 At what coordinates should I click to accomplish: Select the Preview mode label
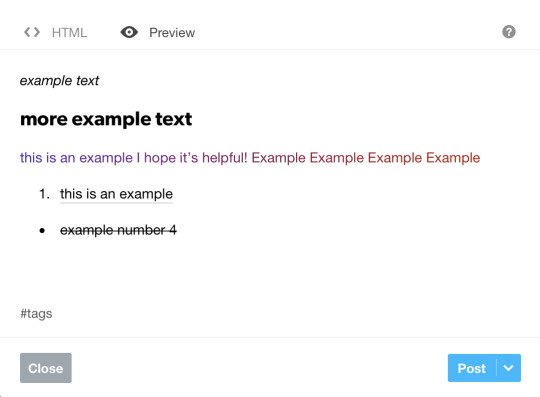coord(172,33)
